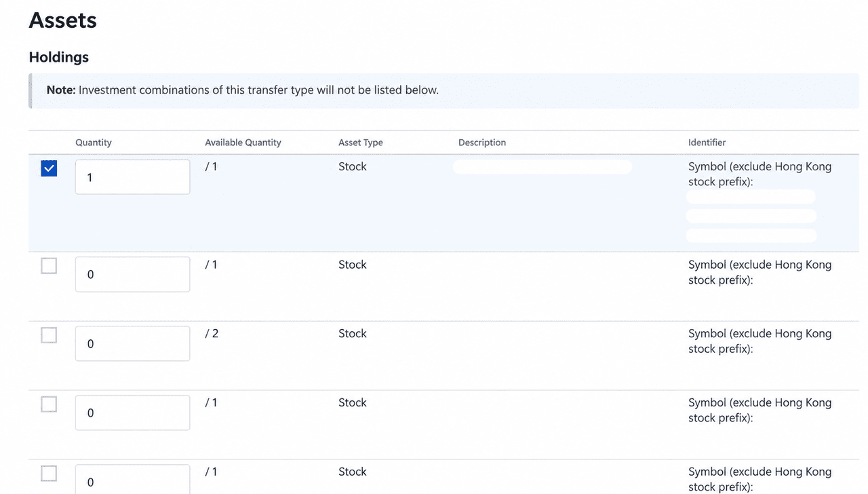Click the quantity input in the row right below the / 2 row
Image resolution: width=868 pixels, height=494 pixels.
pyautogui.click(x=133, y=413)
